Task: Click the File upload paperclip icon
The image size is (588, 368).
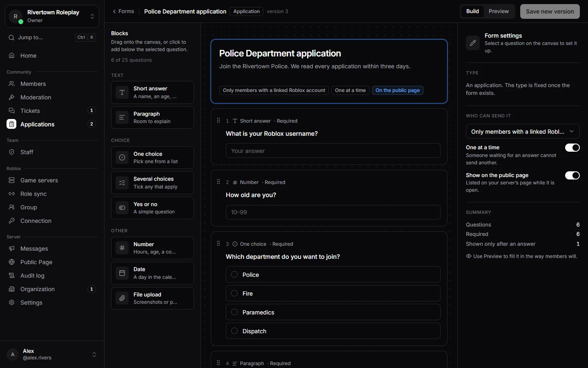Action: (x=122, y=298)
